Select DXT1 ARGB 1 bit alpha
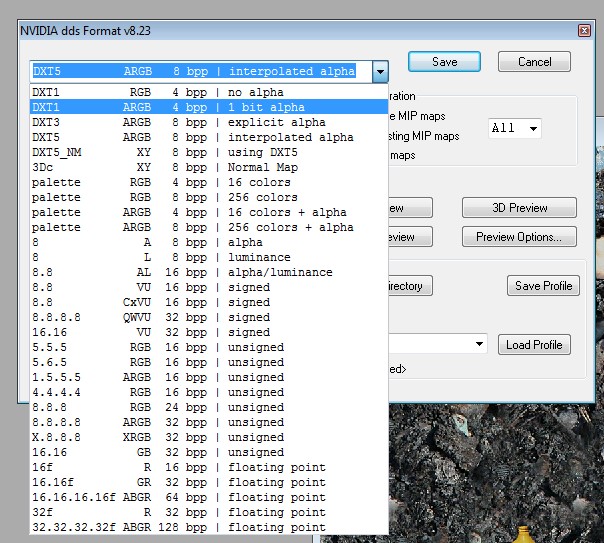 209,107
